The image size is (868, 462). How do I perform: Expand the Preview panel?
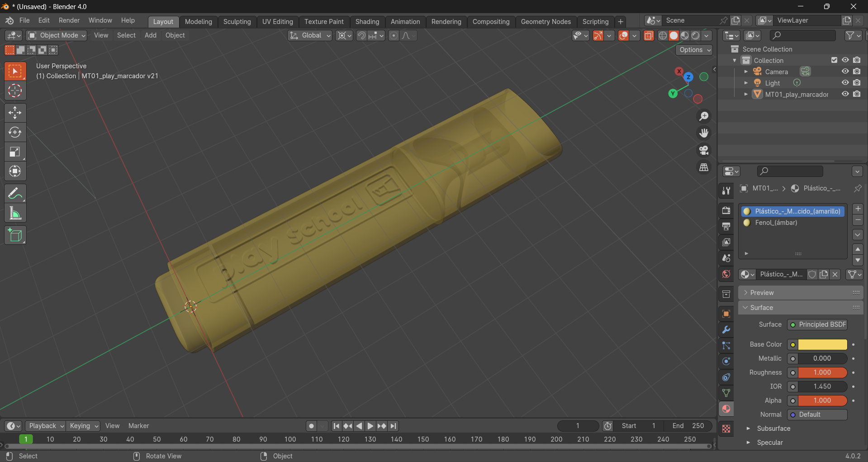[x=801, y=293]
